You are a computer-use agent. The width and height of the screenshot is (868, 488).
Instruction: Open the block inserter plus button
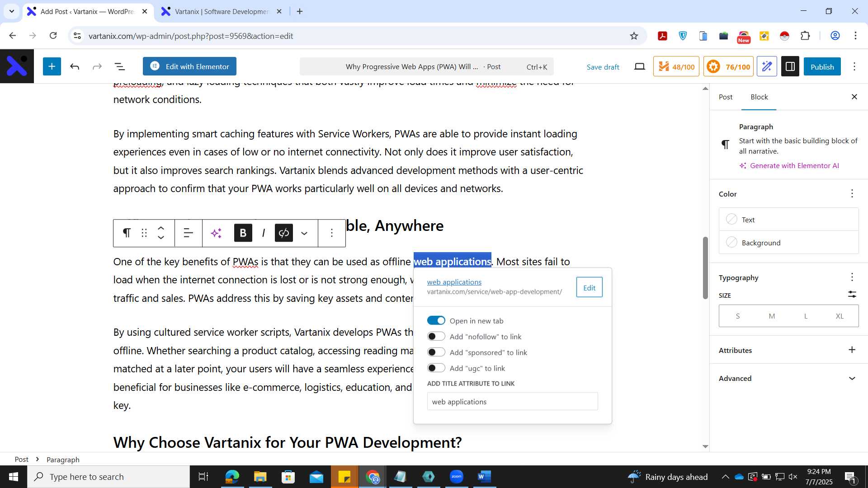(x=52, y=66)
